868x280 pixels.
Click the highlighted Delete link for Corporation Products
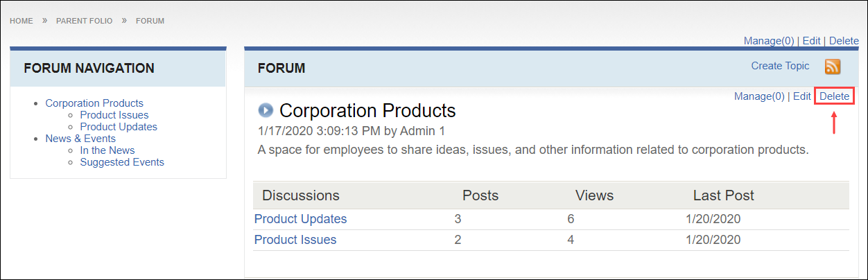coord(834,96)
